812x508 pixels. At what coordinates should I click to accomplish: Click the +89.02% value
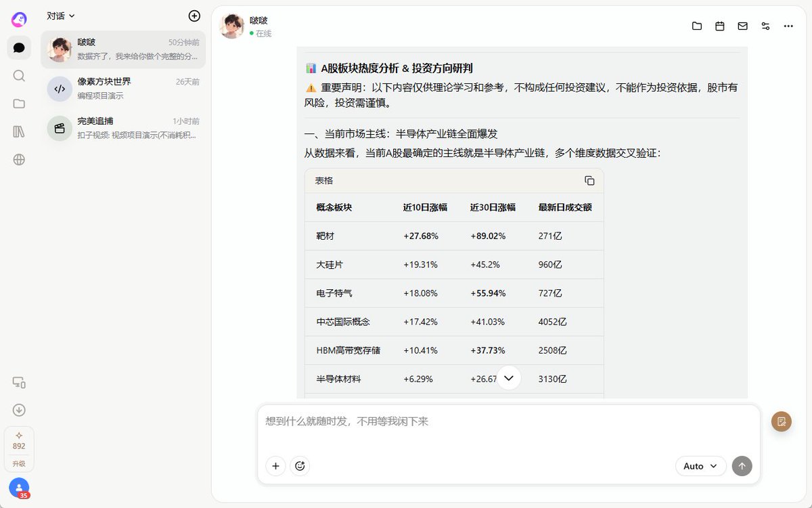click(x=489, y=236)
